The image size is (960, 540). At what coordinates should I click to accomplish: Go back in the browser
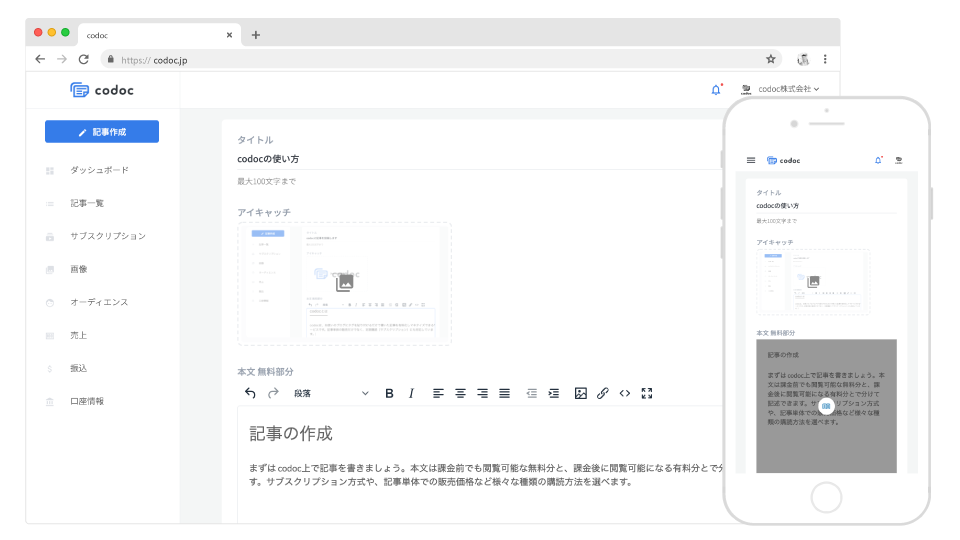(x=40, y=59)
